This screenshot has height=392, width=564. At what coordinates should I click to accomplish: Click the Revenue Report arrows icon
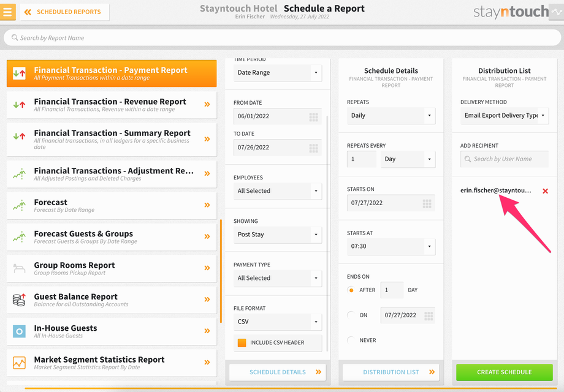(x=19, y=105)
